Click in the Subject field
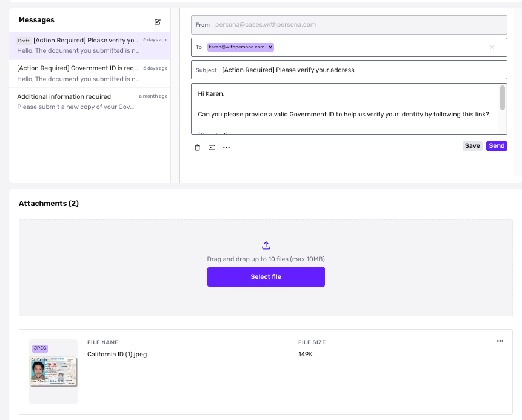The height and width of the screenshot is (420, 522). (349, 70)
